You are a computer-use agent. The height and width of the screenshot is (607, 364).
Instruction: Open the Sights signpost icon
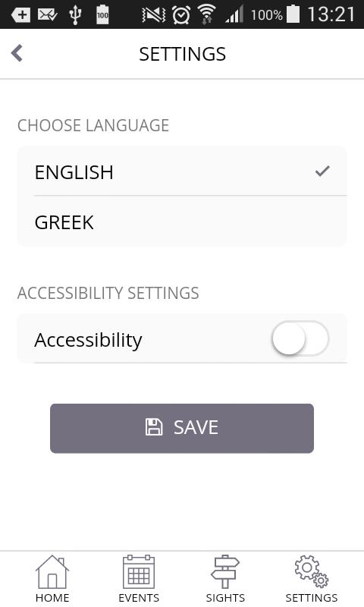coord(225,572)
